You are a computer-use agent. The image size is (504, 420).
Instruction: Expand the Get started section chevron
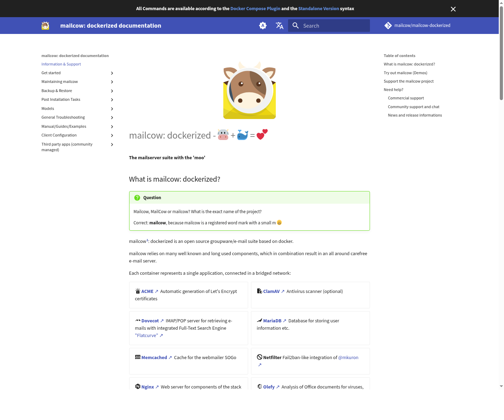point(112,73)
